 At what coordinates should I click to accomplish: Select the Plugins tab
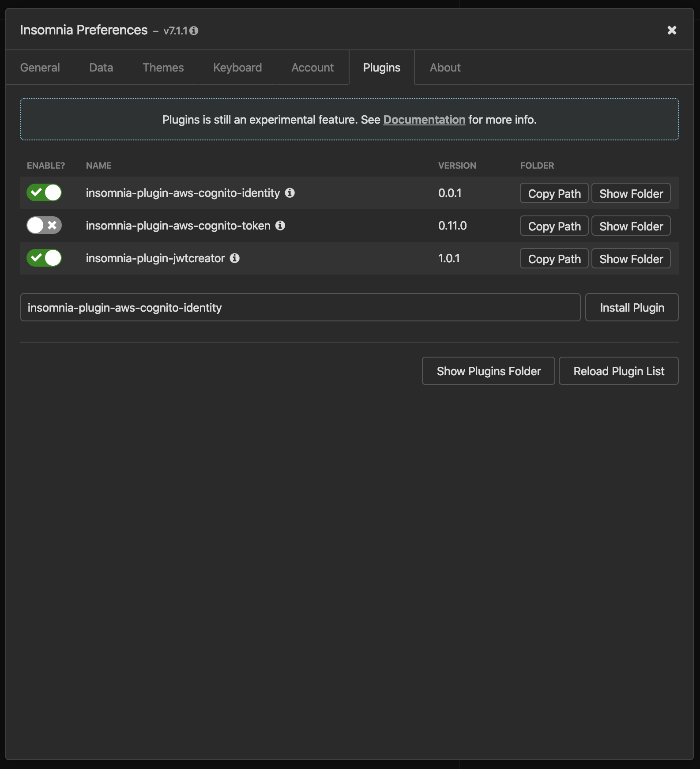(382, 68)
